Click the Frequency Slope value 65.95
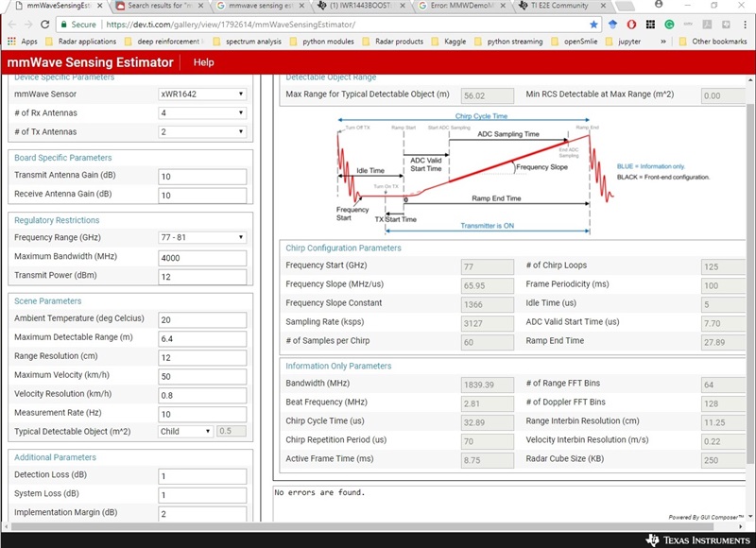This screenshot has width=756, height=548. 488,285
